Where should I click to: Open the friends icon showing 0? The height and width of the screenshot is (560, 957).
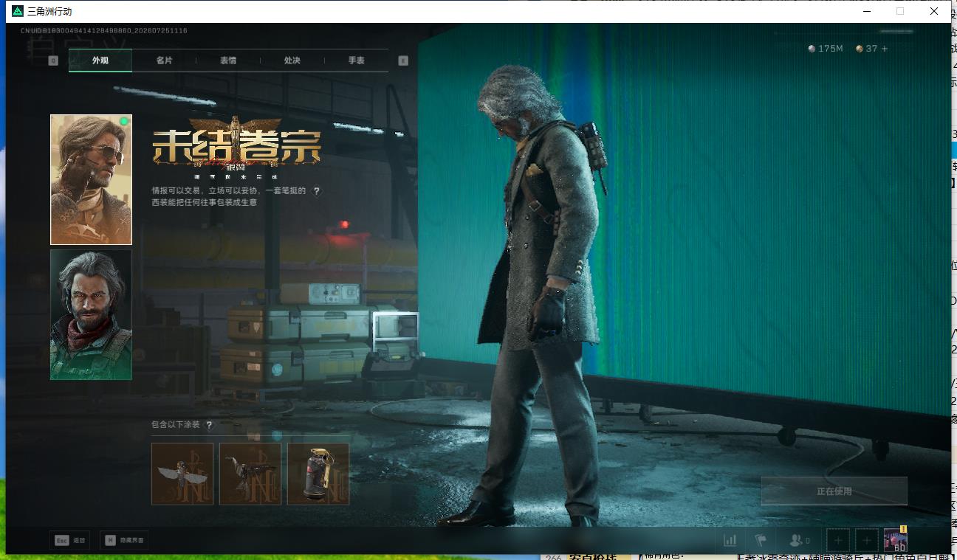(800, 541)
